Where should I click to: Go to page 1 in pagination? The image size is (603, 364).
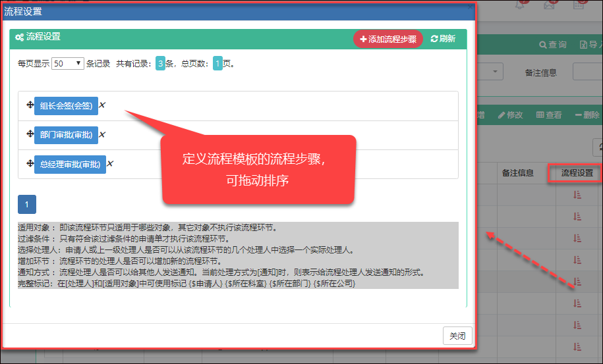coord(27,204)
